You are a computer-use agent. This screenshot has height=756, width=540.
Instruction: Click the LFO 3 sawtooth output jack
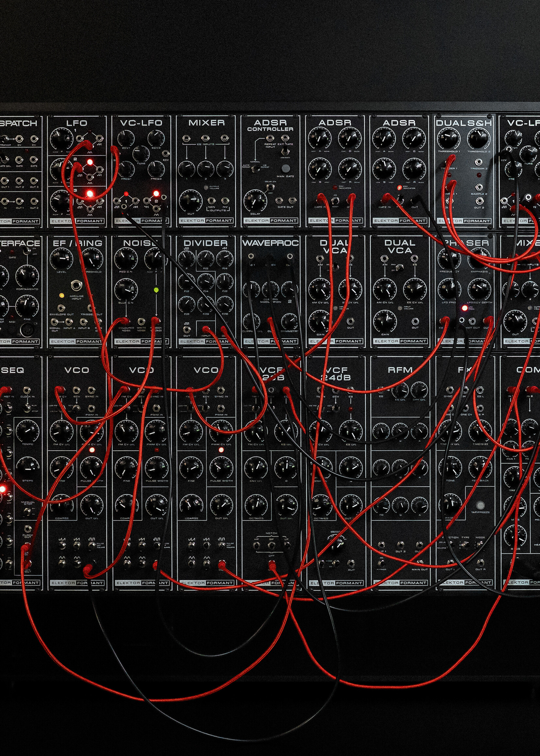coord(100,201)
